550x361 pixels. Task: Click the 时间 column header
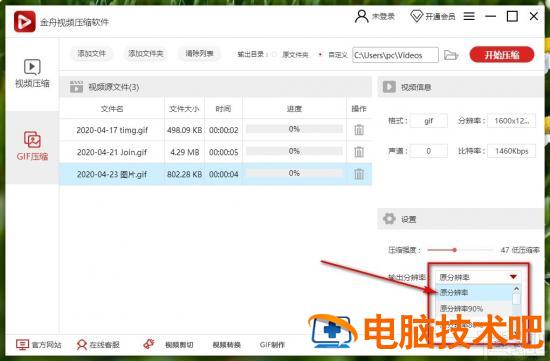tap(223, 109)
